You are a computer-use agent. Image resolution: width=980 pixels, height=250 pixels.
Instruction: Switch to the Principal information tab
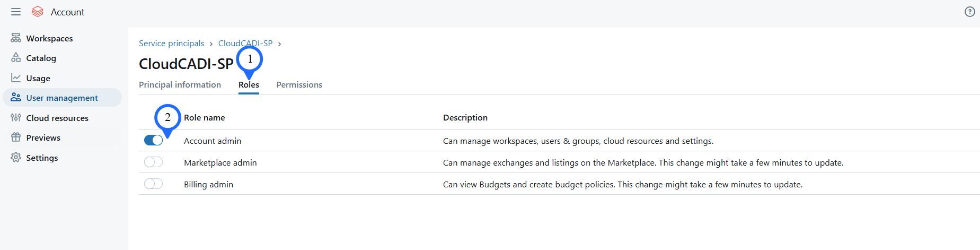click(x=180, y=85)
